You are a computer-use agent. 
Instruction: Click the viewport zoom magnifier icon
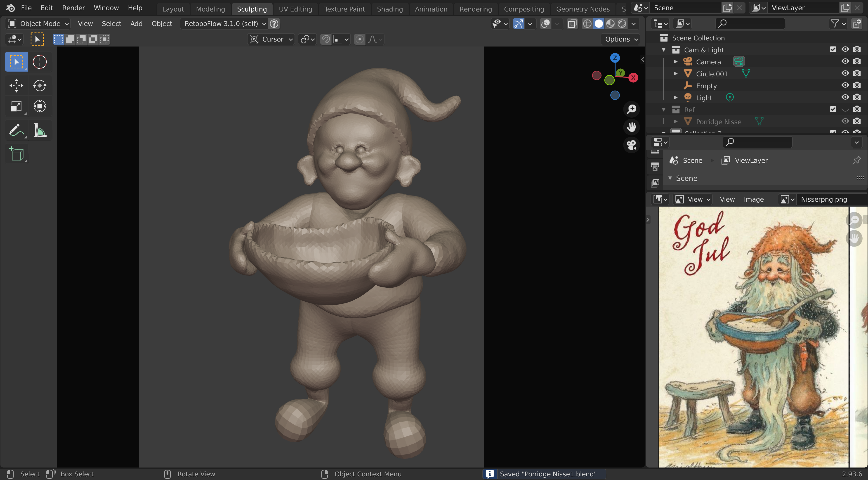pyautogui.click(x=632, y=109)
